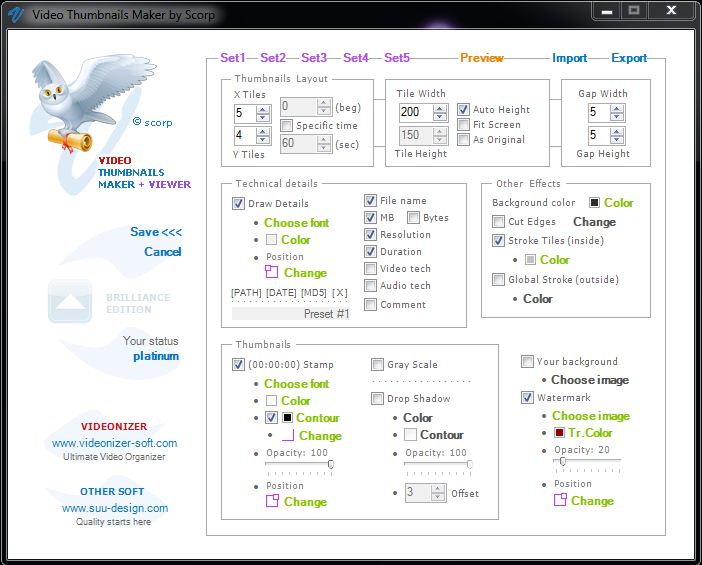This screenshot has height=565, width=702.
Task: Click the stamp Position corner icon
Action: [272, 501]
